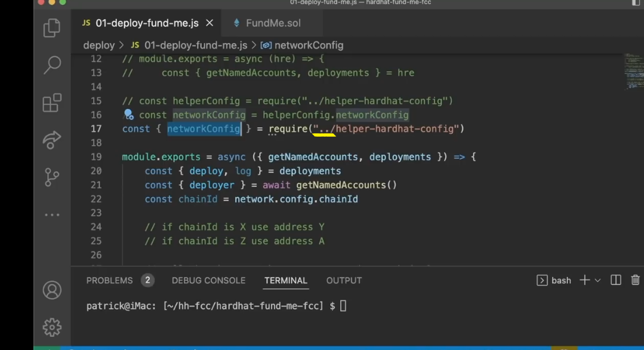This screenshot has height=350, width=644.
Task: Click the 01-deploy-fund-me.js breadcrumb
Action: point(189,45)
